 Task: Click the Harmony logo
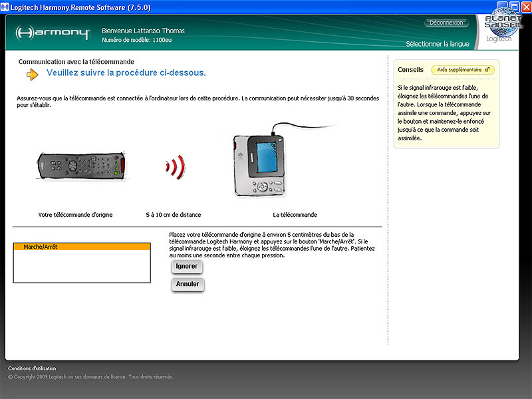[53, 33]
